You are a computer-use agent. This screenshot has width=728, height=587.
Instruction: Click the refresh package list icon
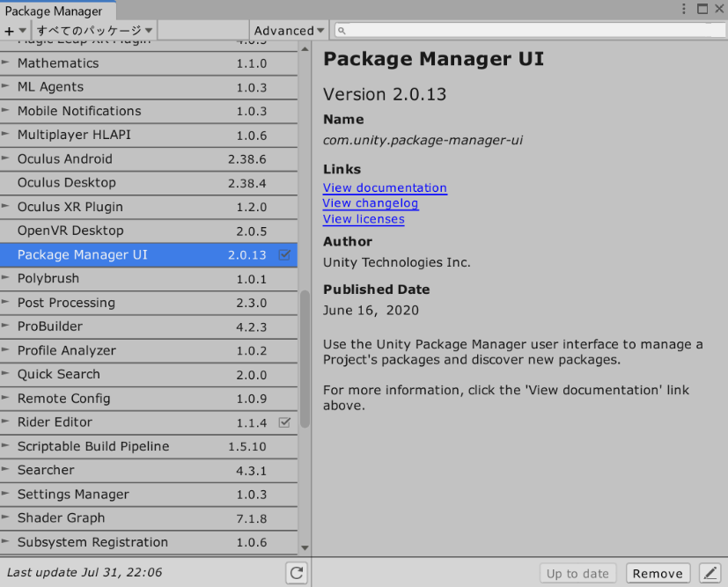tap(297, 573)
